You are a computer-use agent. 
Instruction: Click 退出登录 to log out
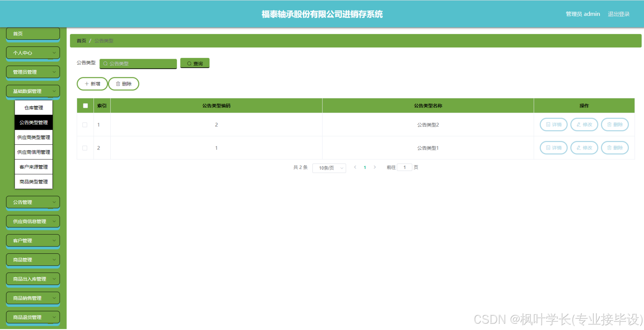(x=619, y=14)
